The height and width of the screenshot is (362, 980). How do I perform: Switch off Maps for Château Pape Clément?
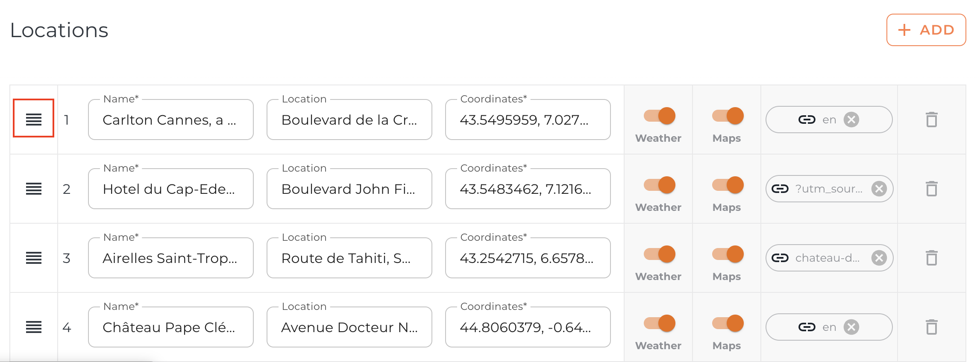[x=728, y=324]
